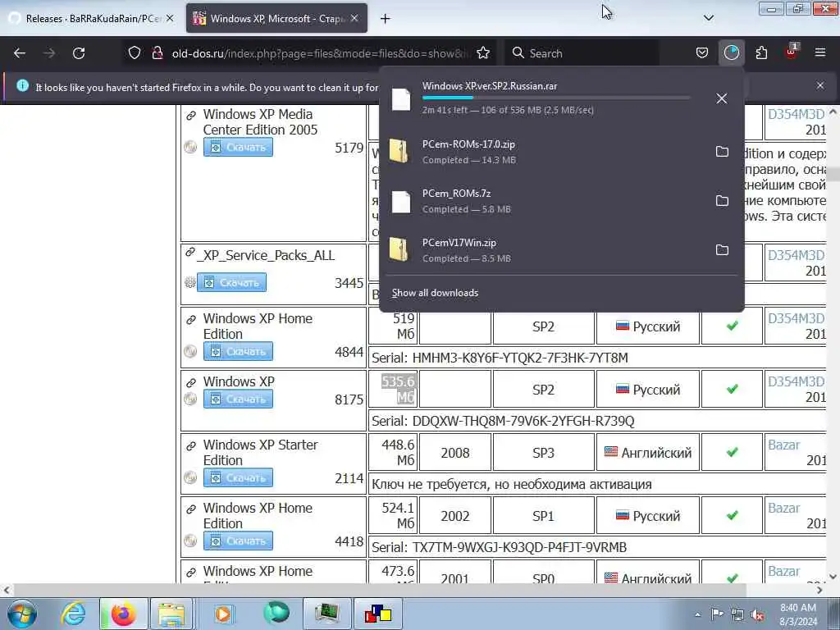Switch to Firefox in taskbar
Image resolution: width=840 pixels, height=630 pixels.
coord(123,614)
